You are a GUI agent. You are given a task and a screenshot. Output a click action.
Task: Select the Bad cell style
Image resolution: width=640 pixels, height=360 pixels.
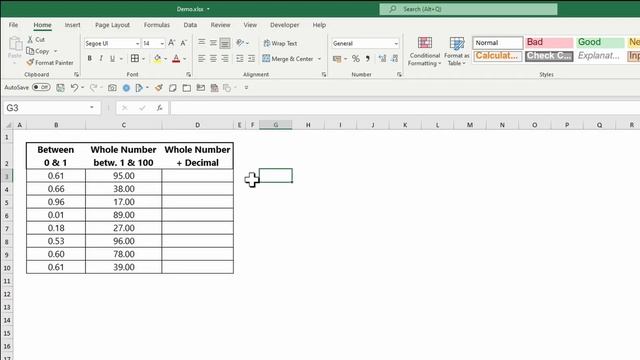tap(549, 42)
